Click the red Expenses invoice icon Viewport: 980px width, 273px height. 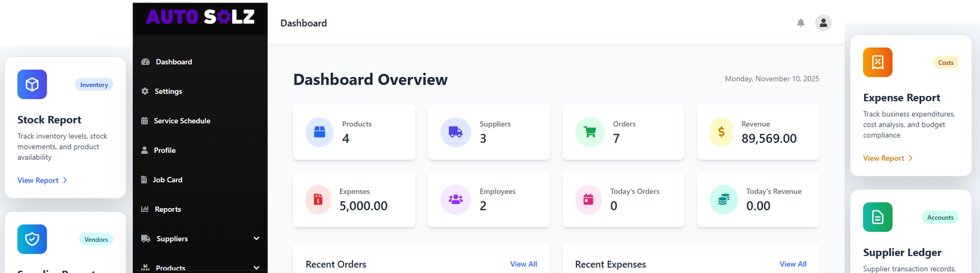pyautogui.click(x=318, y=200)
